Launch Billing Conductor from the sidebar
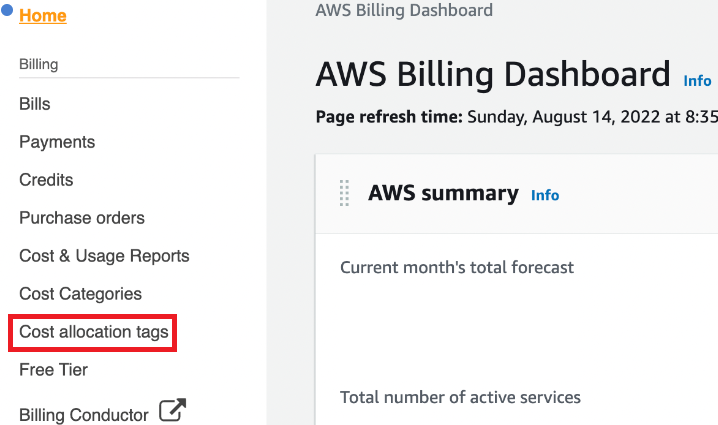The height and width of the screenshot is (425, 718). click(x=84, y=415)
